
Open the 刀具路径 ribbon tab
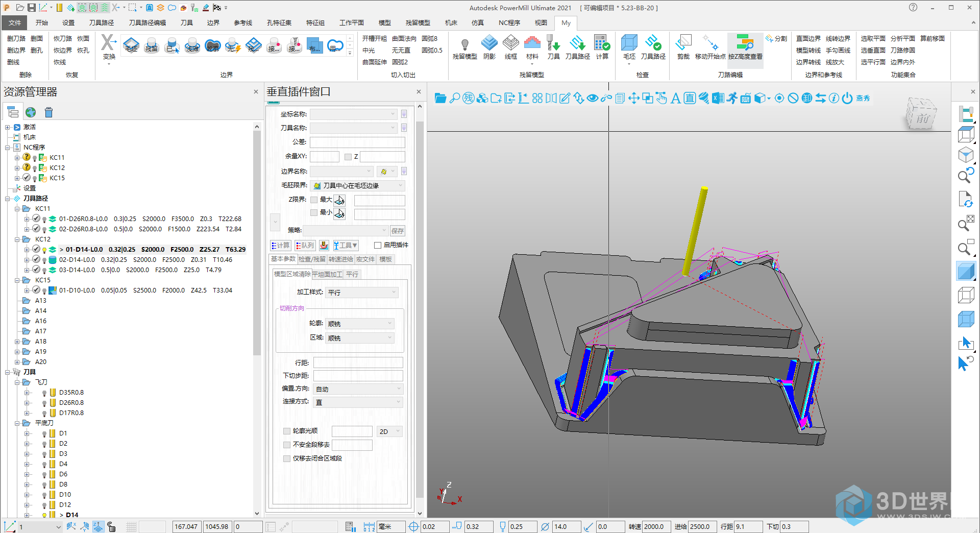pyautogui.click(x=102, y=23)
